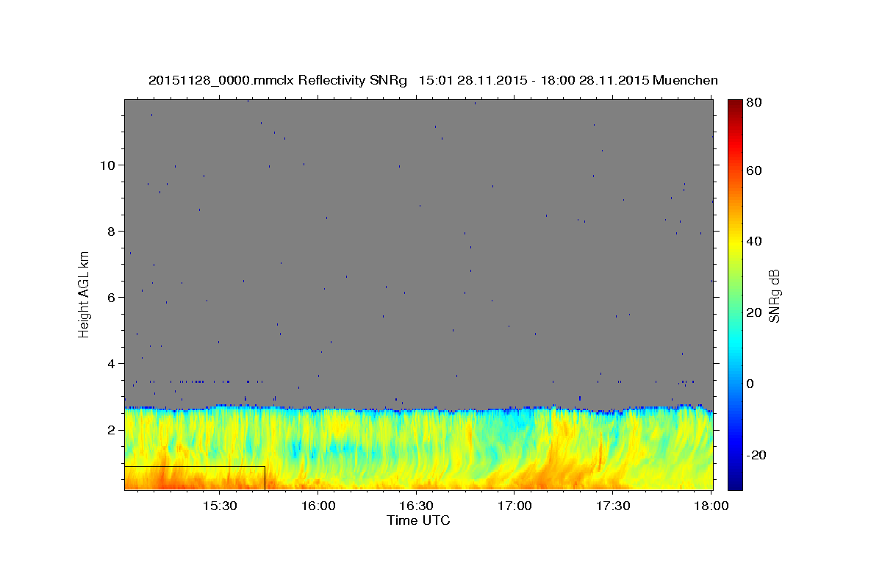Click the colorbar value -20
Image resolution: width=882 pixels, height=588 pixels.
click(757, 455)
